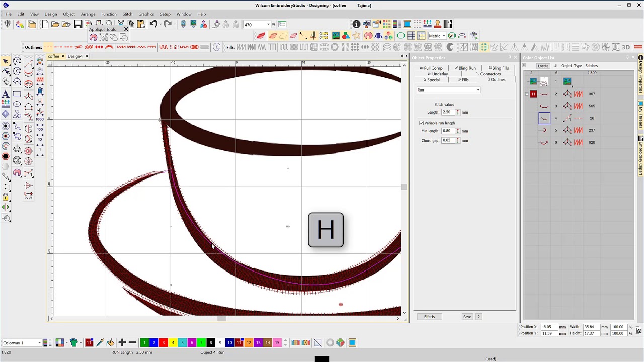Viewport: 644px width, 362px height.
Task: Click the Min length input field
Action: pos(448,131)
